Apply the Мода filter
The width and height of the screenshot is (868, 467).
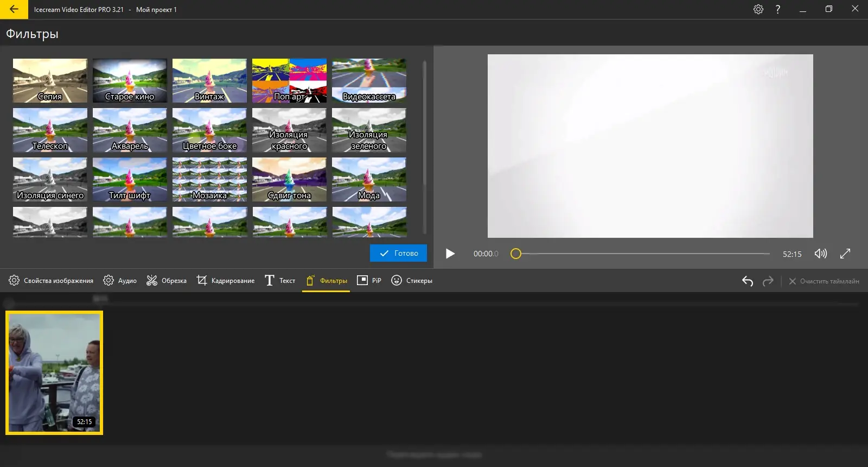[369, 180]
